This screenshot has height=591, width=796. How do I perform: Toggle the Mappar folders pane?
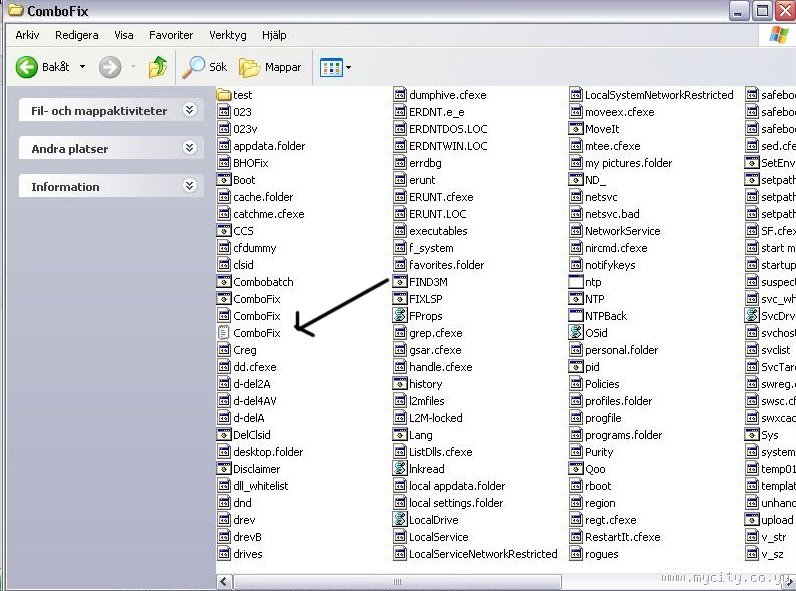[270, 67]
